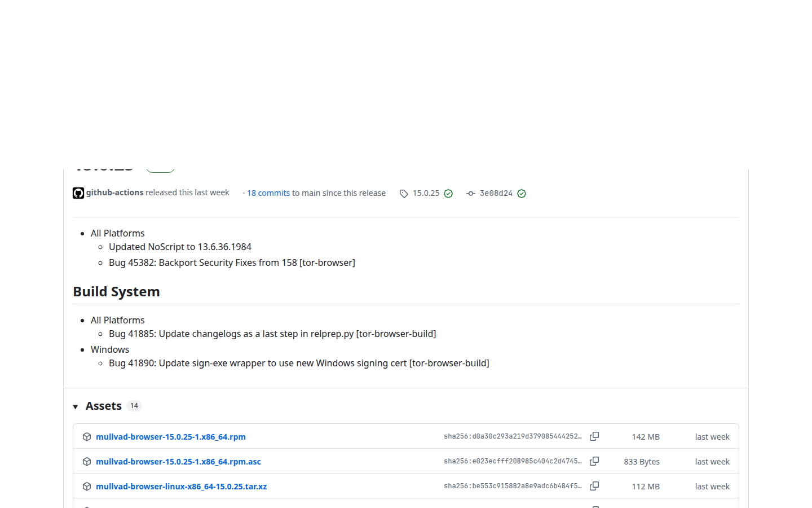Click the last week date of the rpm.asc asset
812x508 pixels.
point(712,462)
